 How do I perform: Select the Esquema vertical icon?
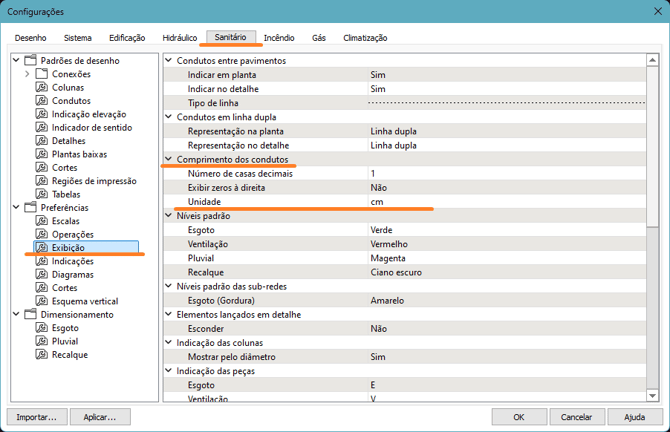click(42, 301)
